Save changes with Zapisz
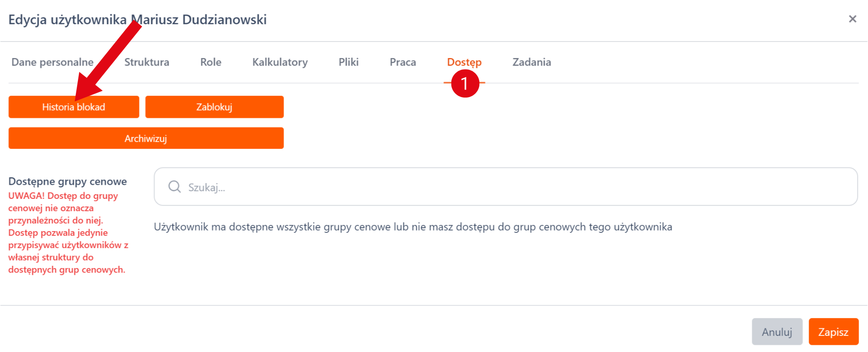 coord(833,332)
